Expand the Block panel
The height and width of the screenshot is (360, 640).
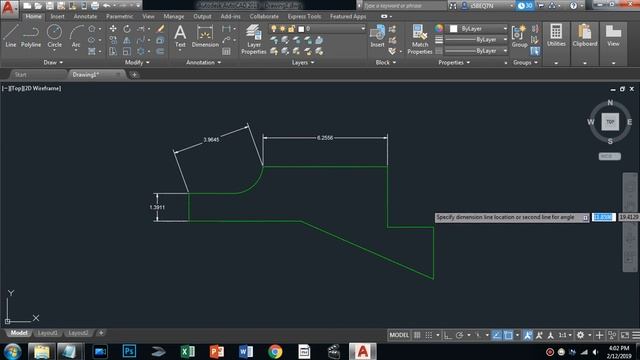(386, 62)
